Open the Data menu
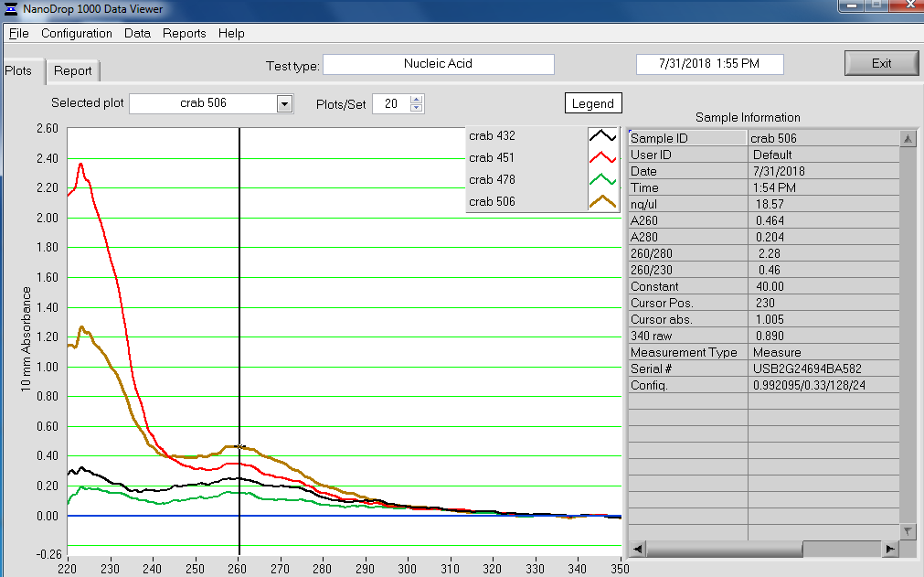This screenshot has width=924, height=577. click(x=137, y=33)
